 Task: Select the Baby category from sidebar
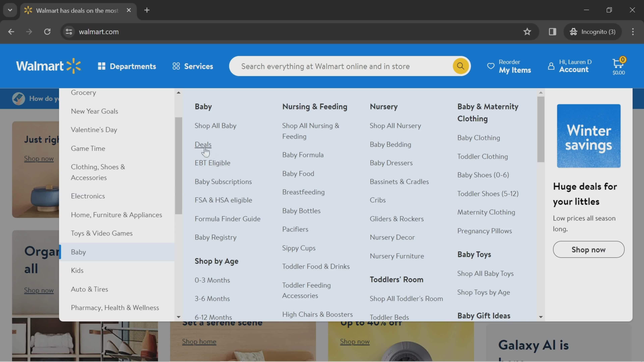[x=78, y=252]
